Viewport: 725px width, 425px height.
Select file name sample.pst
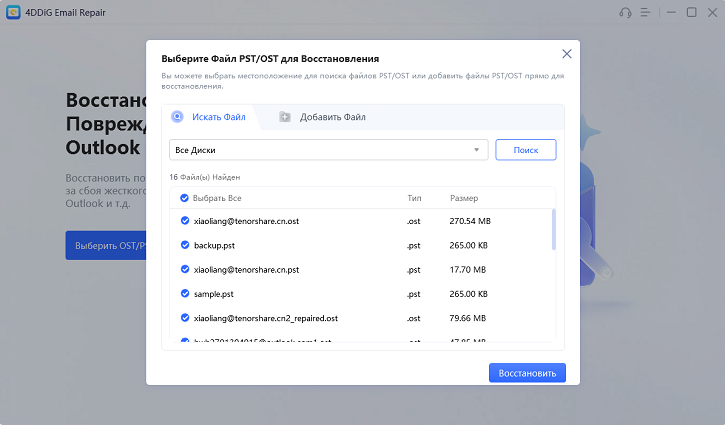(x=214, y=294)
